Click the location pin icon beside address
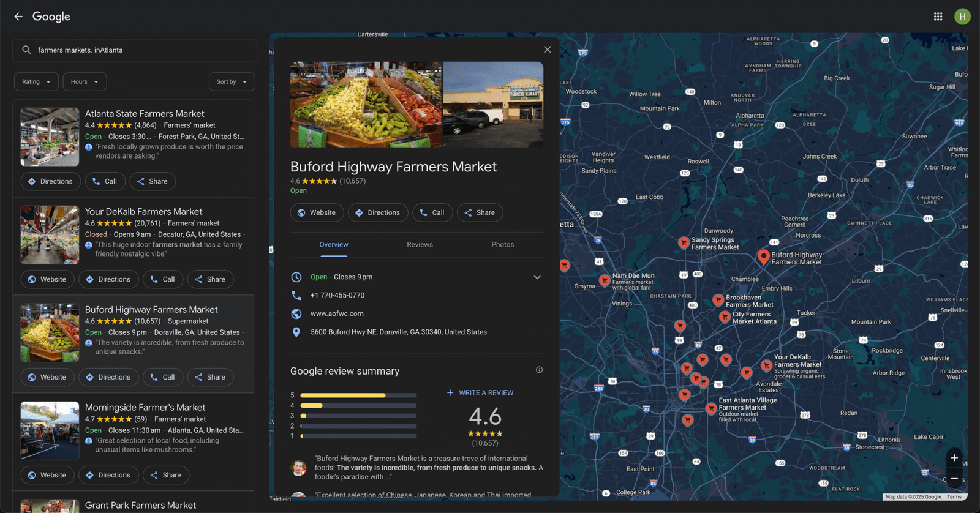Screen dimensions: 980x513 click(296, 332)
